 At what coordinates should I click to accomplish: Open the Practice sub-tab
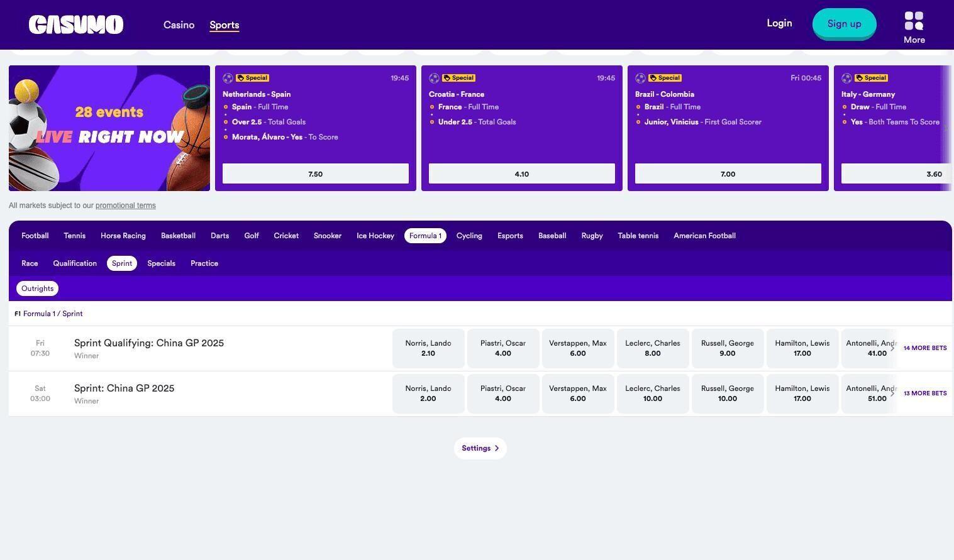(204, 263)
